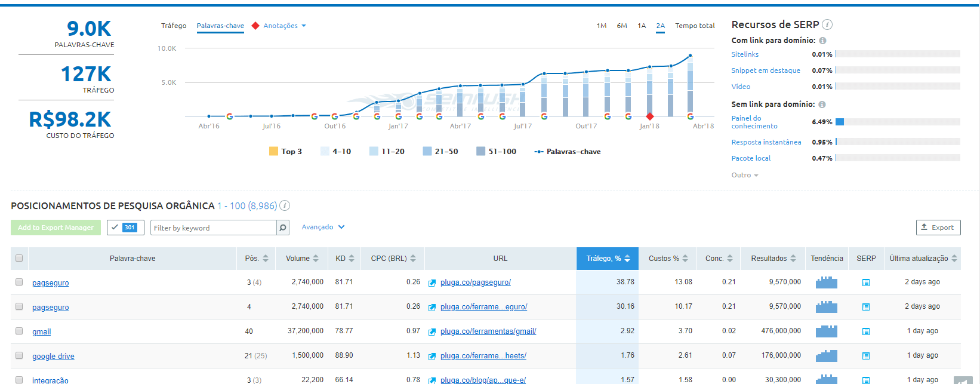
Task: Sort table by Volume column
Action: click(x=302, y=259)
